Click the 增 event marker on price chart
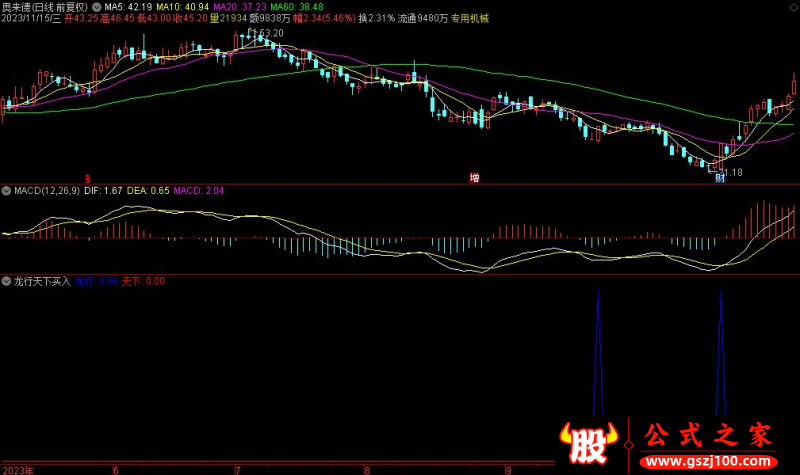800x475 pixels. 474,178
